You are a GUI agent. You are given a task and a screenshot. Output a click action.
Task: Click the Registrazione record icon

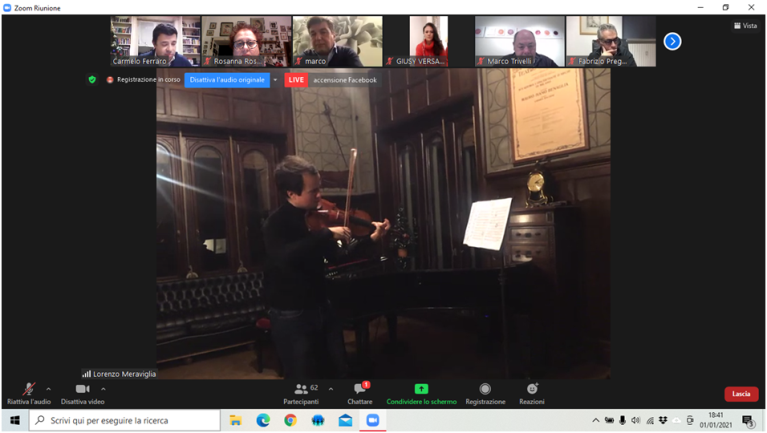coord(485,389)
